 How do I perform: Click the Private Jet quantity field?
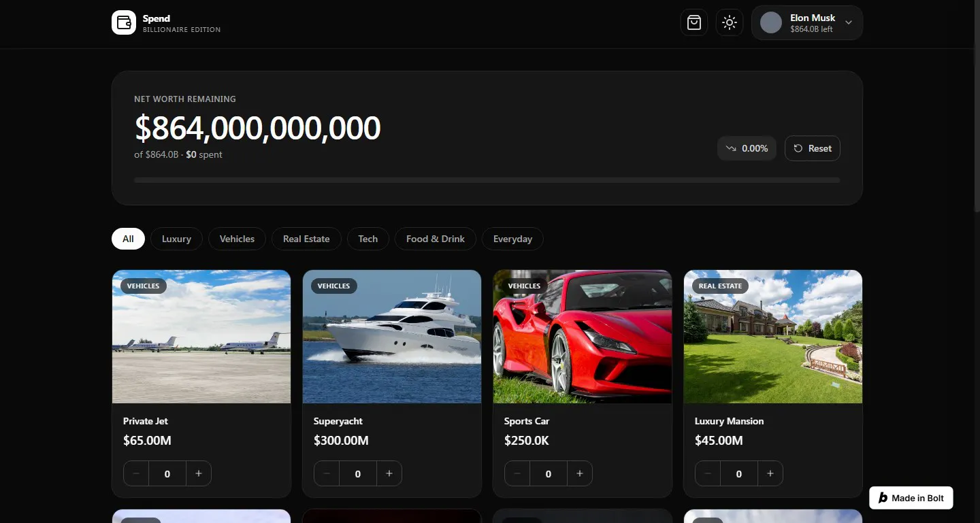[x=167, y=473]
